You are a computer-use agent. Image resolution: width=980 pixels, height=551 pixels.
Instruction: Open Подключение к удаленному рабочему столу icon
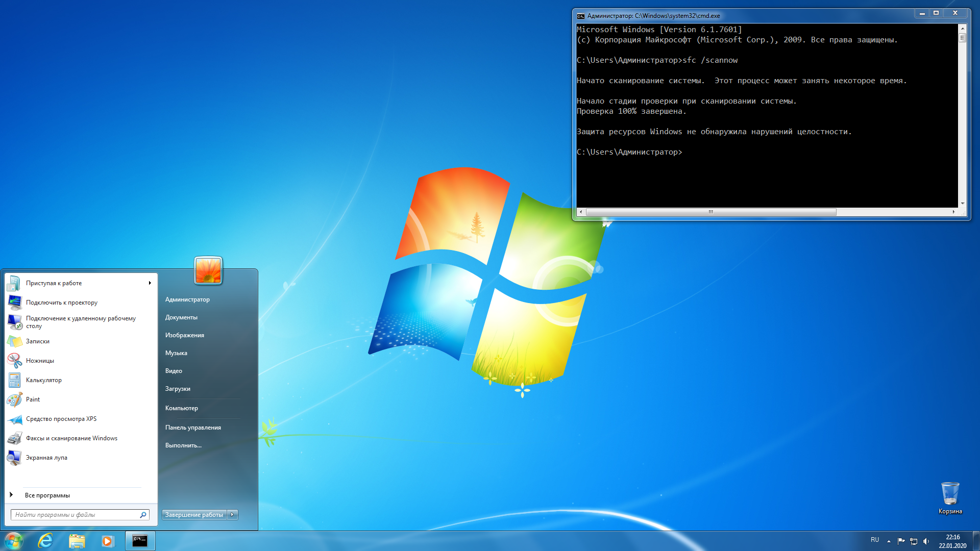coord(14,322)
